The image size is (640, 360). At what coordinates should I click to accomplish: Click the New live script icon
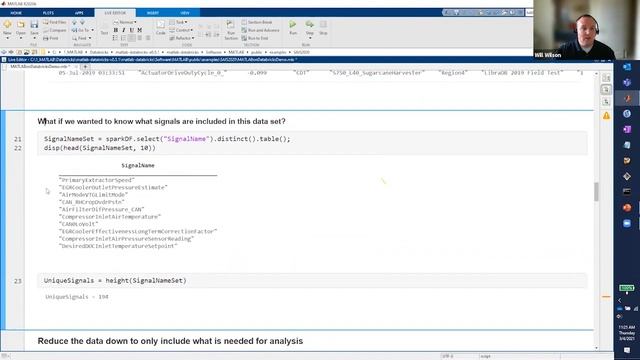click(x=7, y=25)
